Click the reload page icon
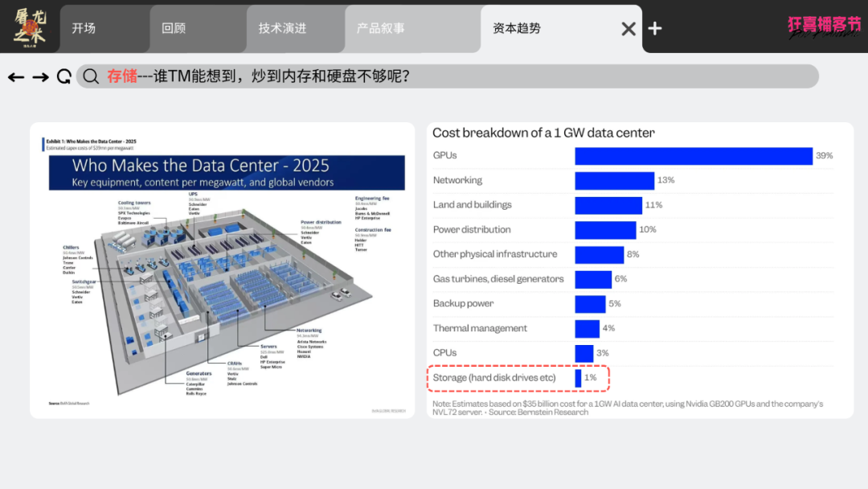 point(64,76)
